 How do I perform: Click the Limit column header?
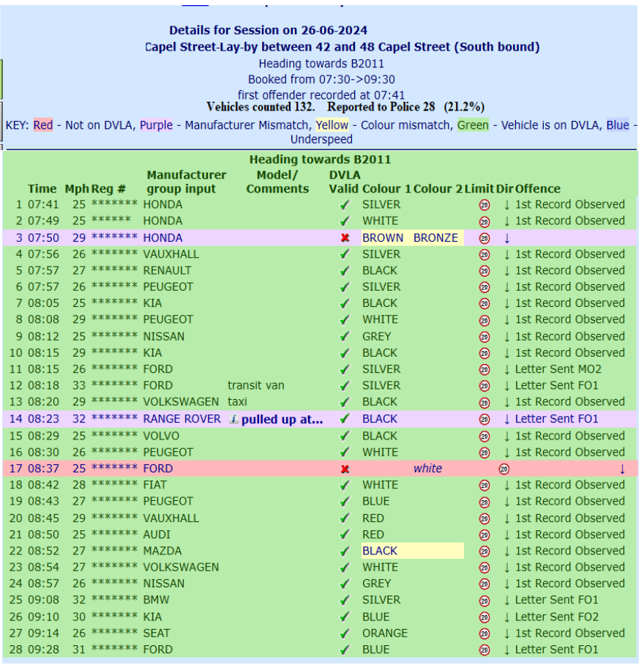point(479,189)
